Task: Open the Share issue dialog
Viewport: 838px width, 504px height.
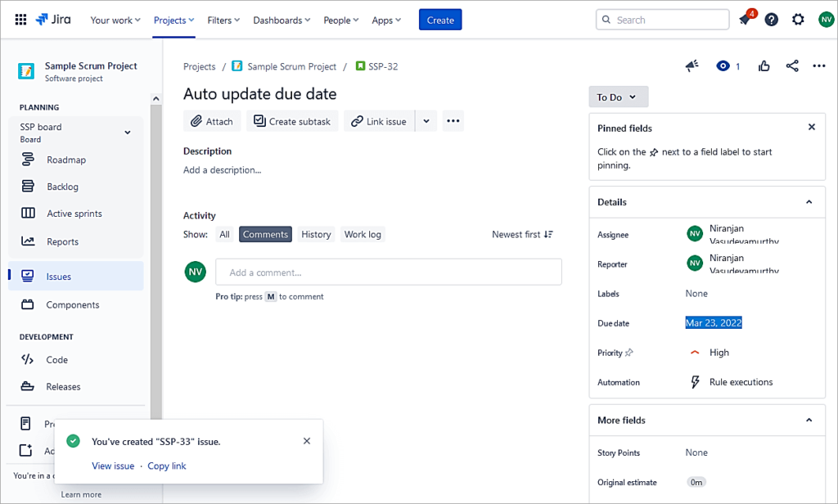Action: pyautogui.click(x=791, y=66)
